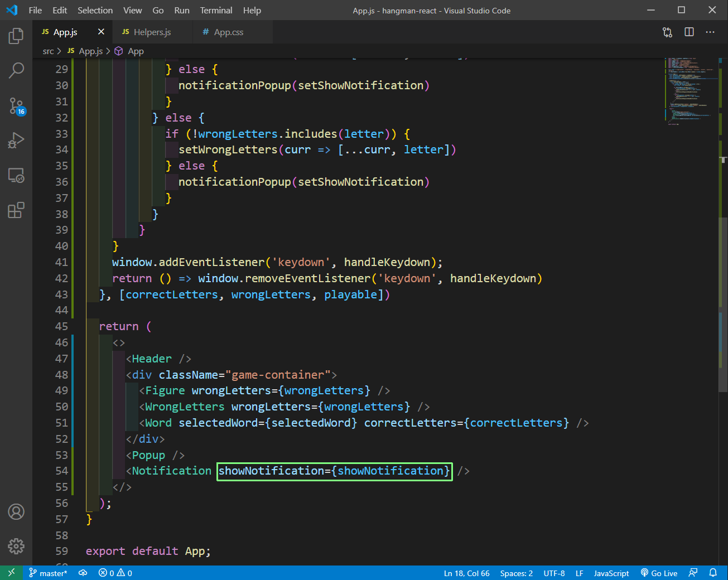
Task: Click line number 54 in gutter
Action: [61, 471]
